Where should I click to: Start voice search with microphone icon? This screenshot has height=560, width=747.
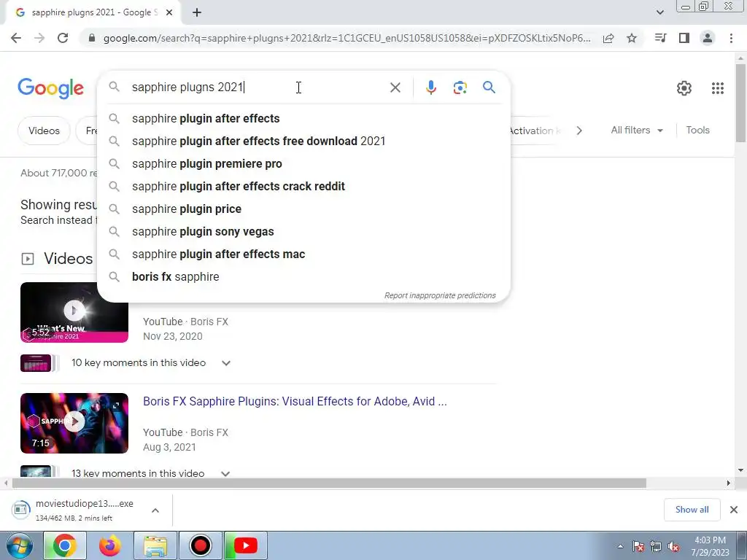coord(431,87)
